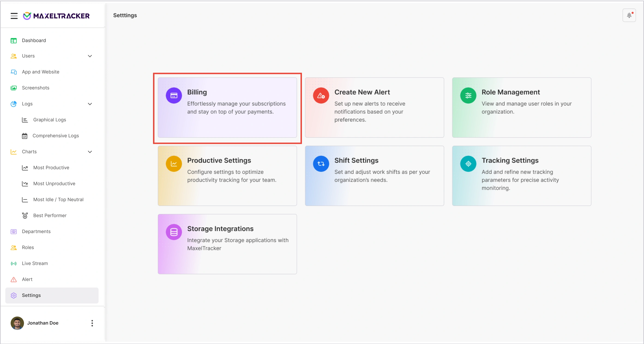Toggle the hamburger menu icon

(14, 16)
